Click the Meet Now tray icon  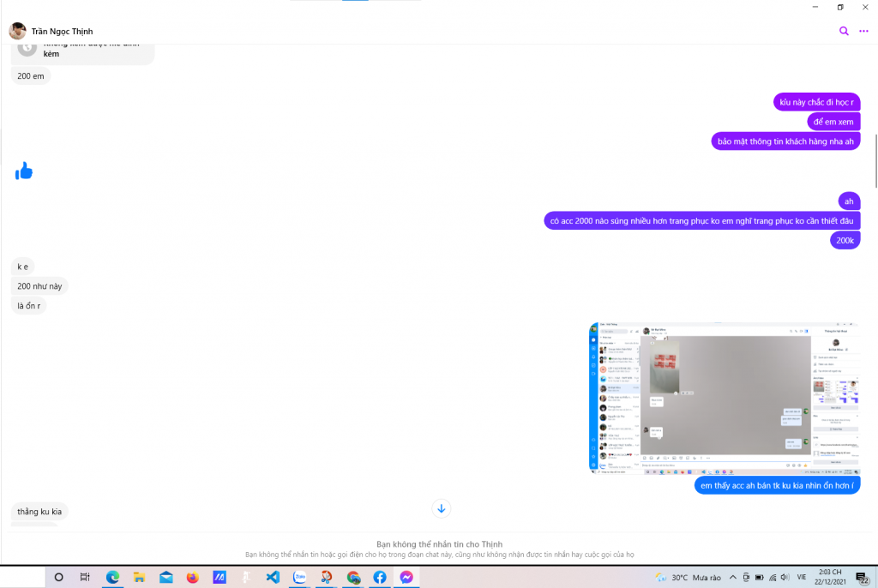(746, 578)
